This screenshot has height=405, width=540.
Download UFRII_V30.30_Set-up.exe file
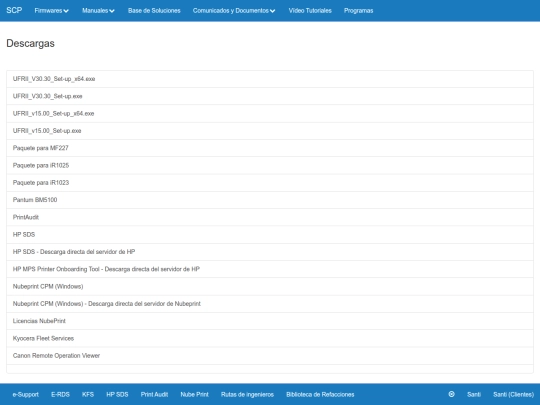(270, 96)
